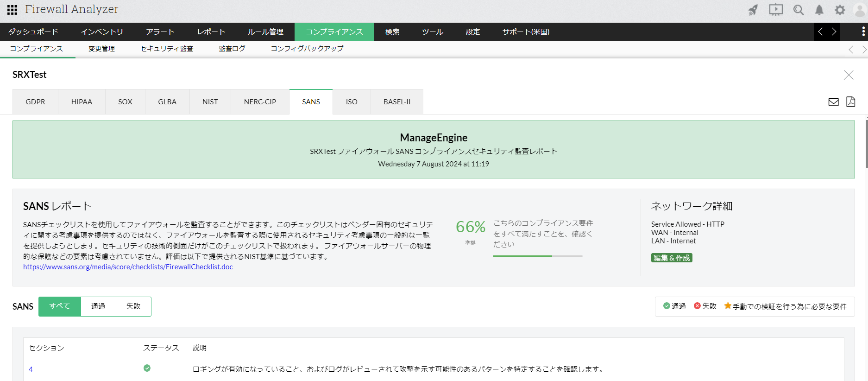Close the SRXTest report panel
The image size is (868, 381).
(x=849, y=75)
